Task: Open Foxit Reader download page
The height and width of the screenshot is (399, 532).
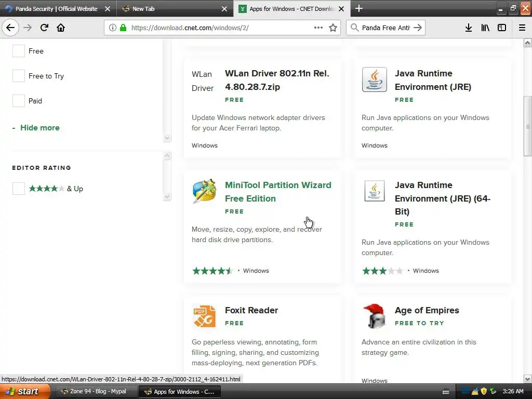Action: (x=251, y=310)
